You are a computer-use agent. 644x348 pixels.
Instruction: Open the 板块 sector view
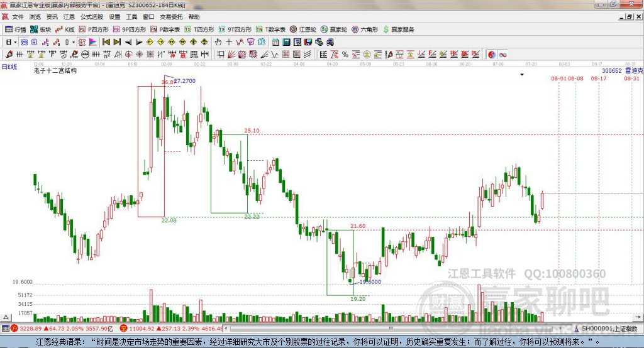pos(40,30)
